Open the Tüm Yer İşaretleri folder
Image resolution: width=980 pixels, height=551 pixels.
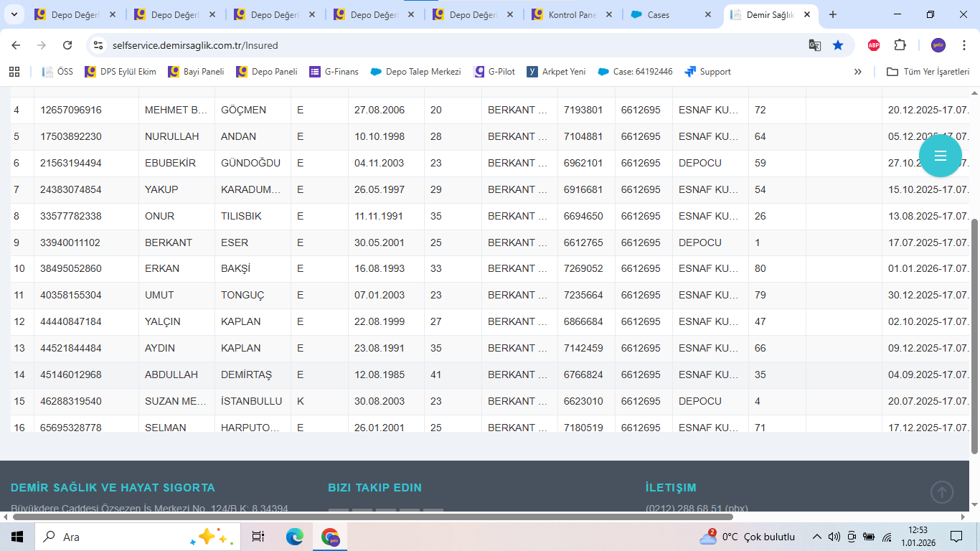click(x=928, y=72)
